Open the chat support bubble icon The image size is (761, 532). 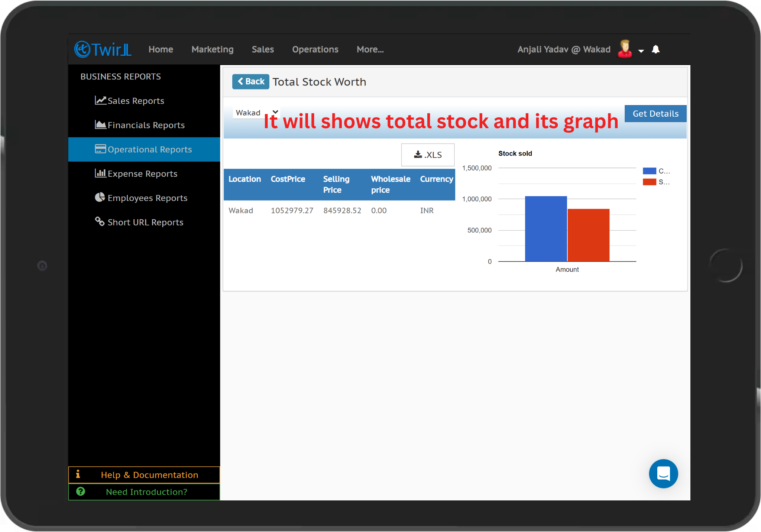[x=663, y=474]
